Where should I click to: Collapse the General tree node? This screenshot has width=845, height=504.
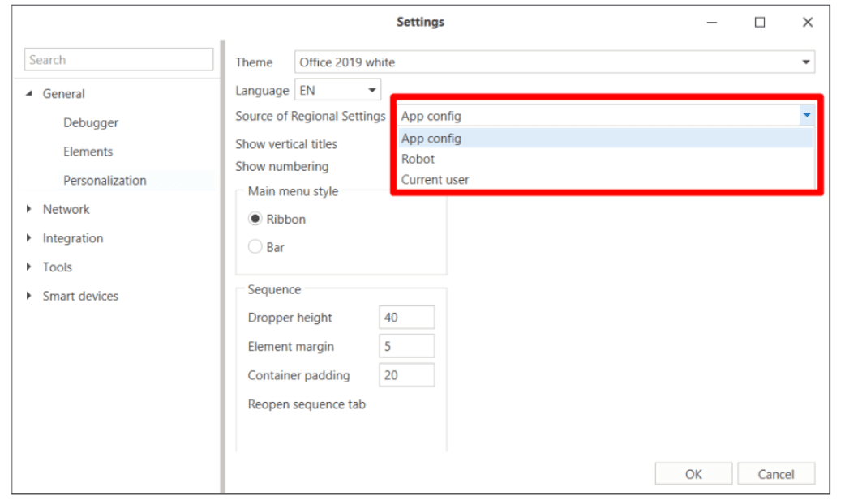click(30, 94)
